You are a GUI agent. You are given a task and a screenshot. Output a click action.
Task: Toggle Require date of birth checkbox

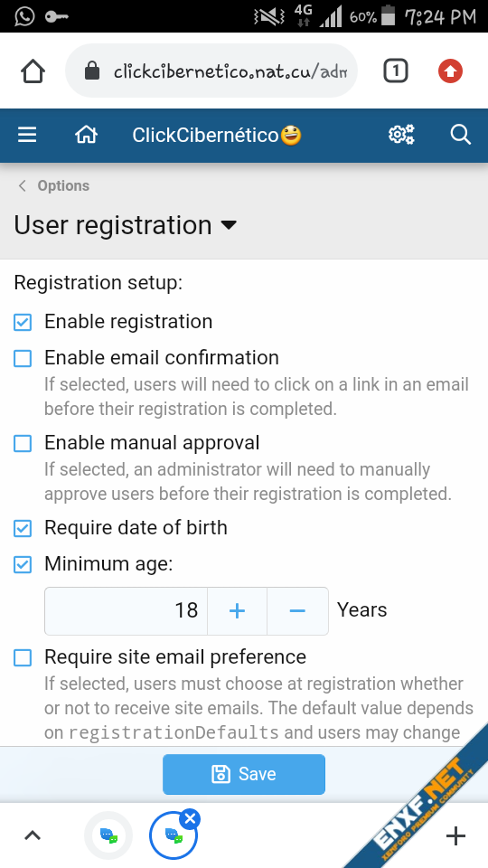tap(23, 529)
